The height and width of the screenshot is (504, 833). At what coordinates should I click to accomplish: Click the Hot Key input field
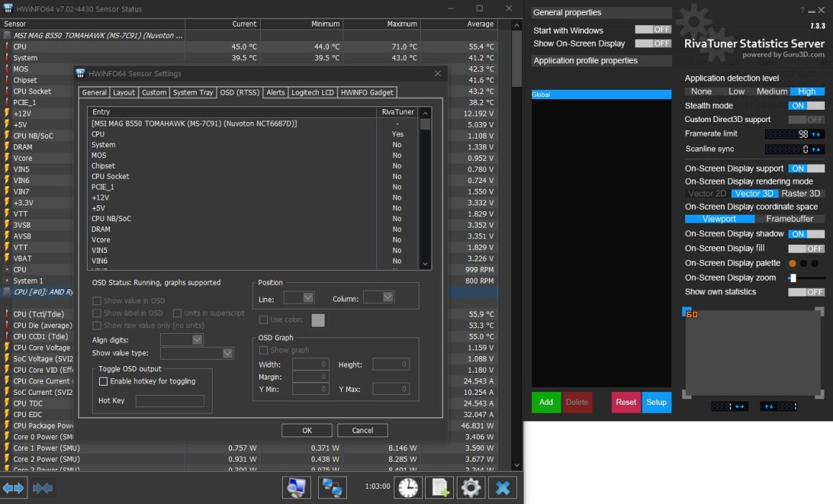click(x=169, y=401)
